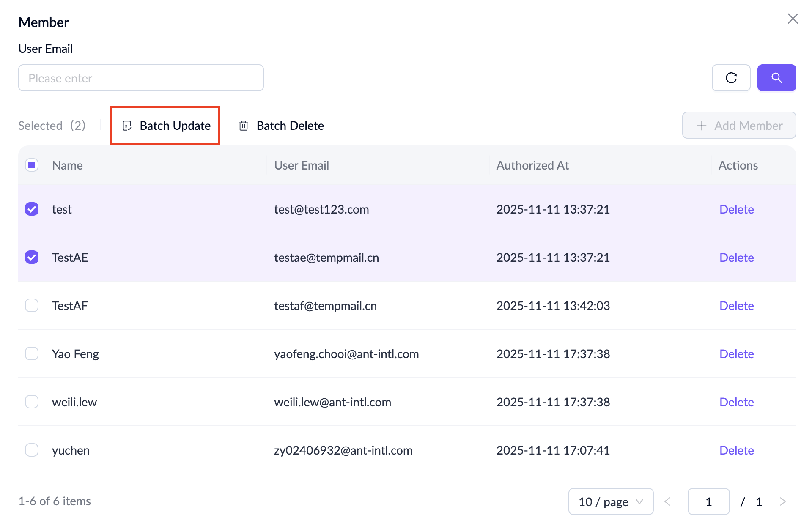The image size is (812, 526).
Task: Click the Add Member plus icon
Action: pyautogui.click(x=702, y=126)
